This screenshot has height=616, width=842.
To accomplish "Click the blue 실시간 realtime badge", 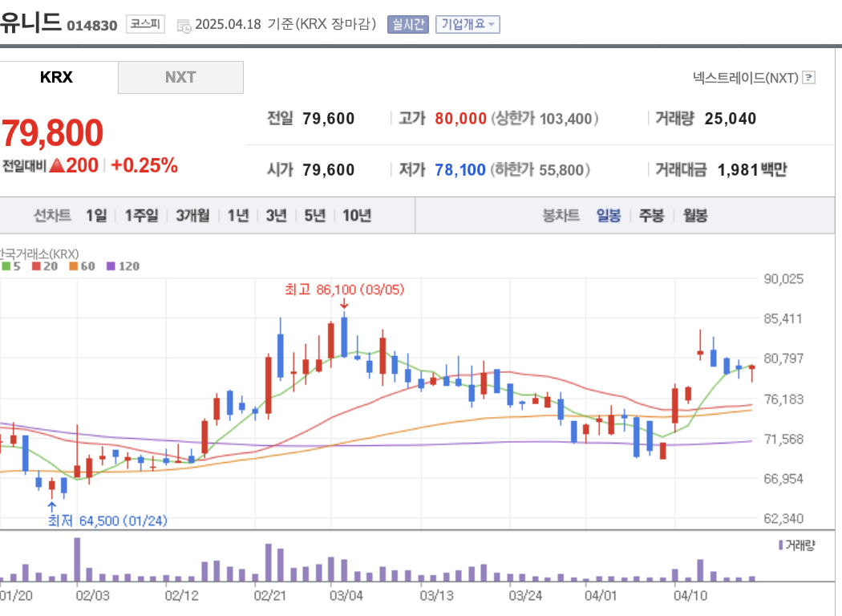I will [407, 24].
